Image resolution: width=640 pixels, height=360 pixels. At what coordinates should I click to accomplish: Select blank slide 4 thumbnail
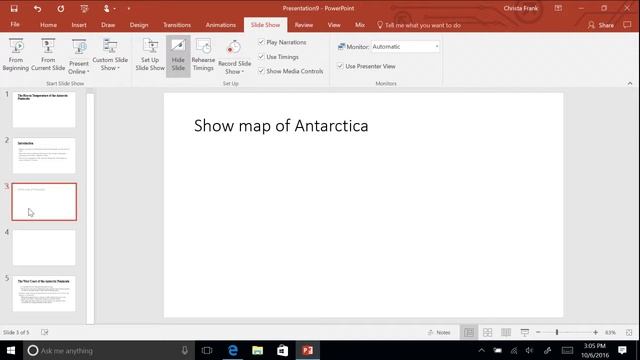point(44,247)
